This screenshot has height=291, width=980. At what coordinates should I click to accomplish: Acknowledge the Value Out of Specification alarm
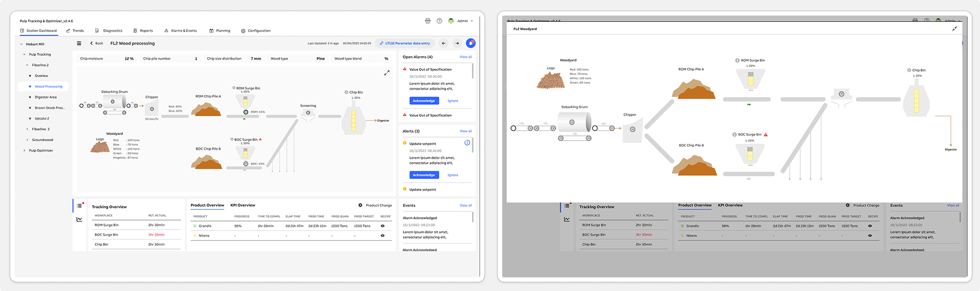click(x=424, y=100)
